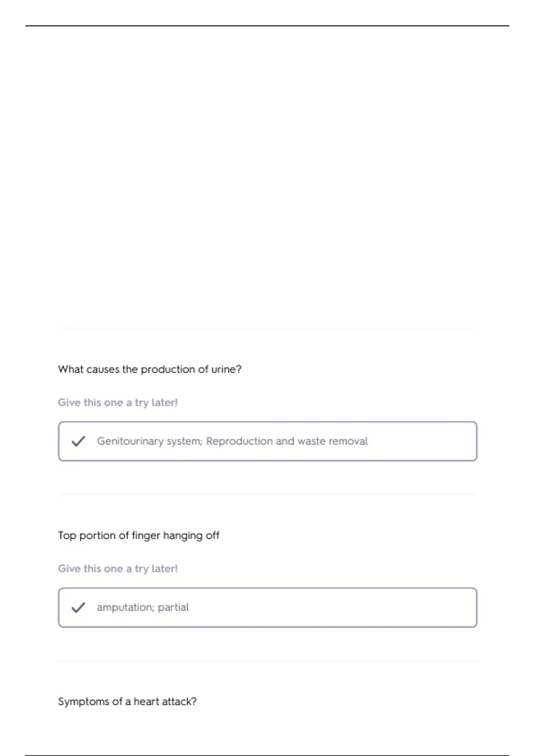Open the "Symptoms of a heart attack?" question
This screenshot has height=756, width=534.
127,702
